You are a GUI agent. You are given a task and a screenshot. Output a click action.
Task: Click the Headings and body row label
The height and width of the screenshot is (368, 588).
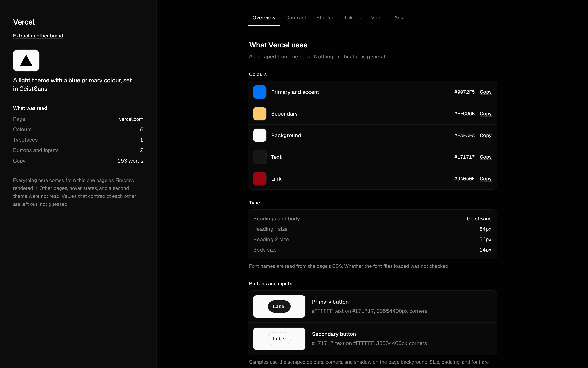[276, 219]
